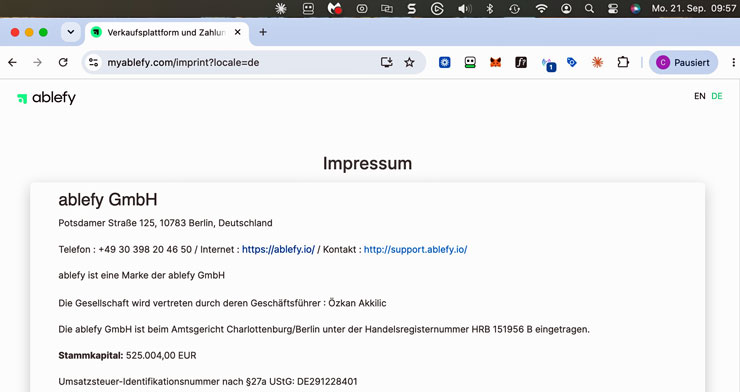Click the Impressum heading

367,163
